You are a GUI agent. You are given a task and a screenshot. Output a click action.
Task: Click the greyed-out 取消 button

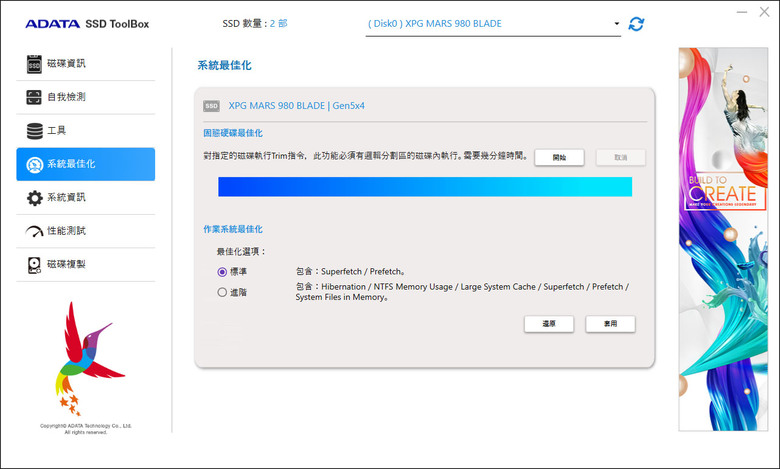[x=620, y=157]
